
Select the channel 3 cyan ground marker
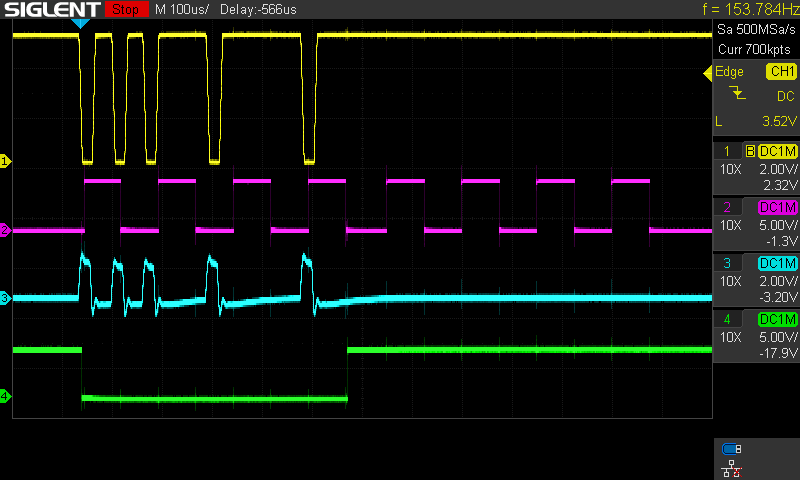pos(5,298)
